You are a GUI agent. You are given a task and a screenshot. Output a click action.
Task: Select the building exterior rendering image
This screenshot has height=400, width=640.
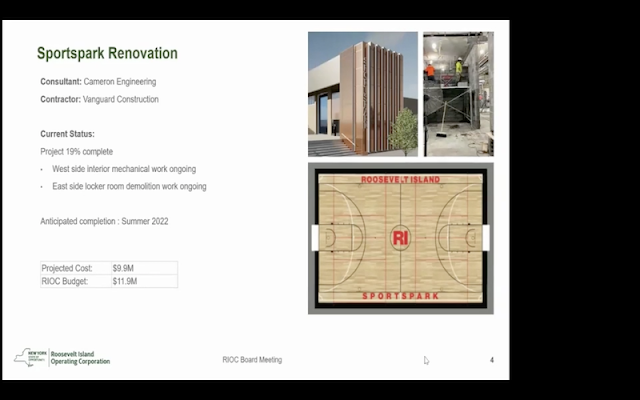pyautogui.click(x=362, y=94)
